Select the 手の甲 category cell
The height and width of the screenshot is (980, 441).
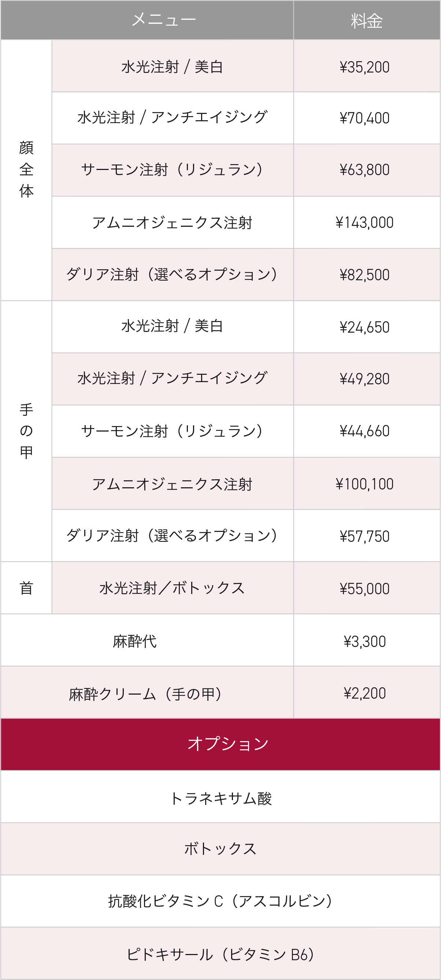click(26, 431)
